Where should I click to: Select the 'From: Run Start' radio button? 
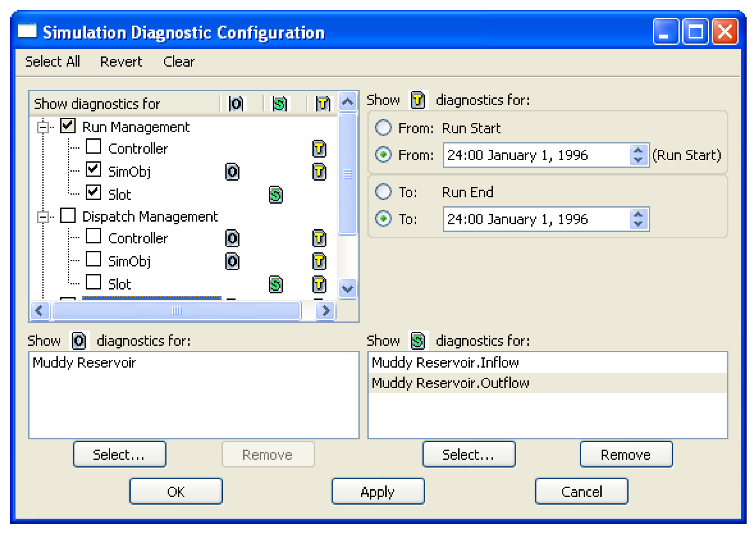(x=383, y=128)
